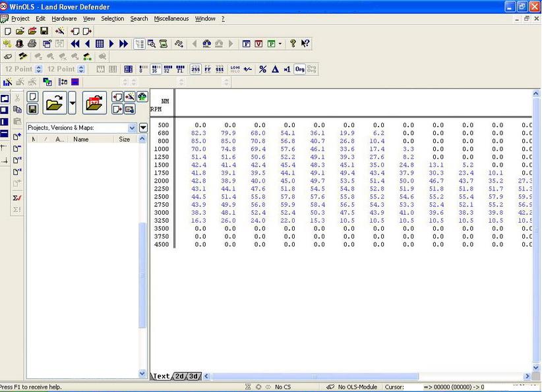Image resolution: width=542 pixels, height=392 pixels.
Task: Click the large red-folder open button
Action: pos(94,103)
